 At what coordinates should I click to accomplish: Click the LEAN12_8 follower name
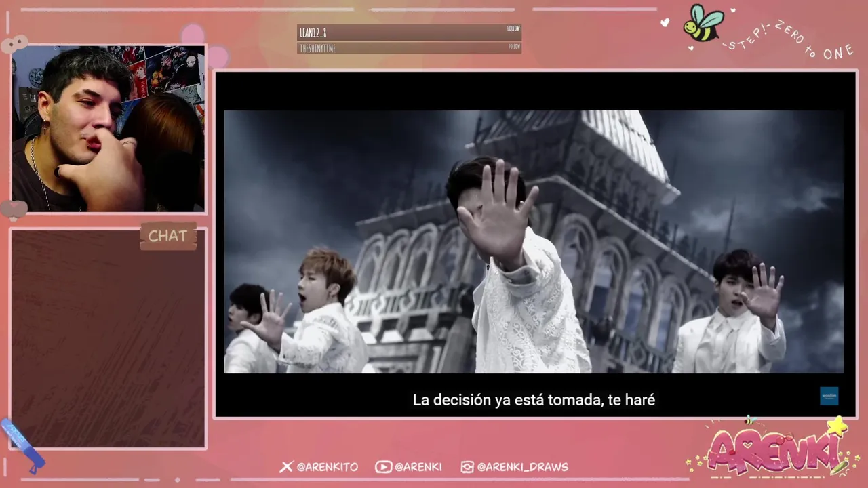click(313, 33)
